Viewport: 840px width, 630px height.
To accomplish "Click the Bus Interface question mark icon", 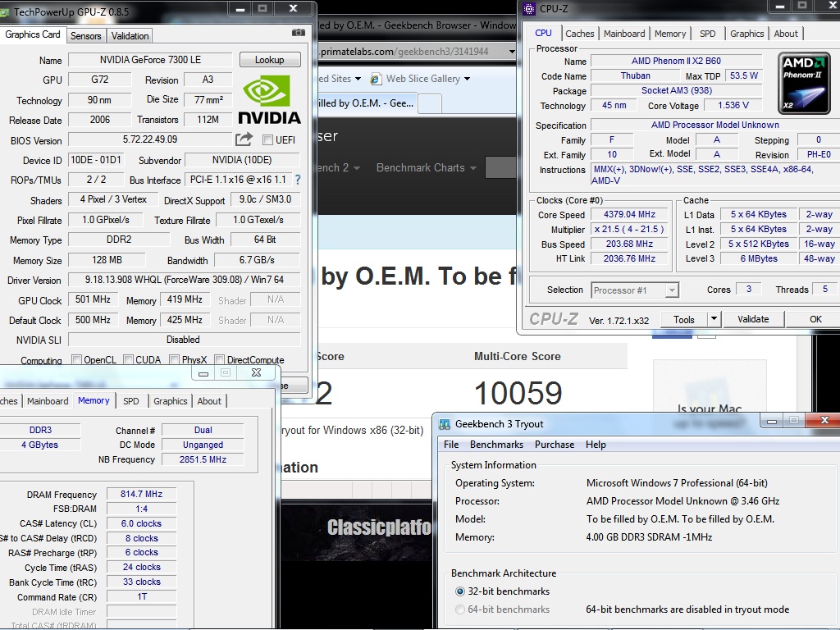I will click(x=298, y=180).
